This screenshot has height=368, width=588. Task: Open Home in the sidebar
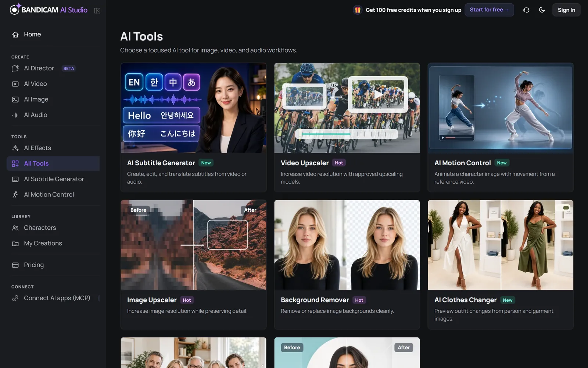(x=53, y=34)
